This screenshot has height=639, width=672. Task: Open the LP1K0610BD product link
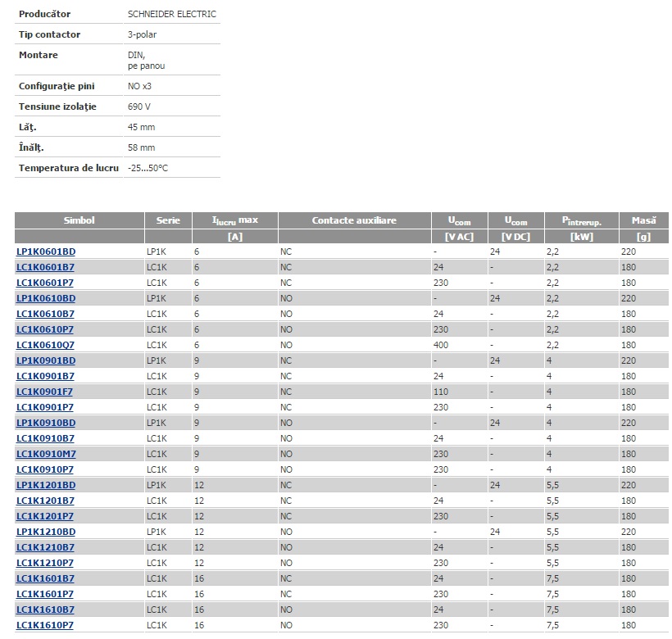46,298
